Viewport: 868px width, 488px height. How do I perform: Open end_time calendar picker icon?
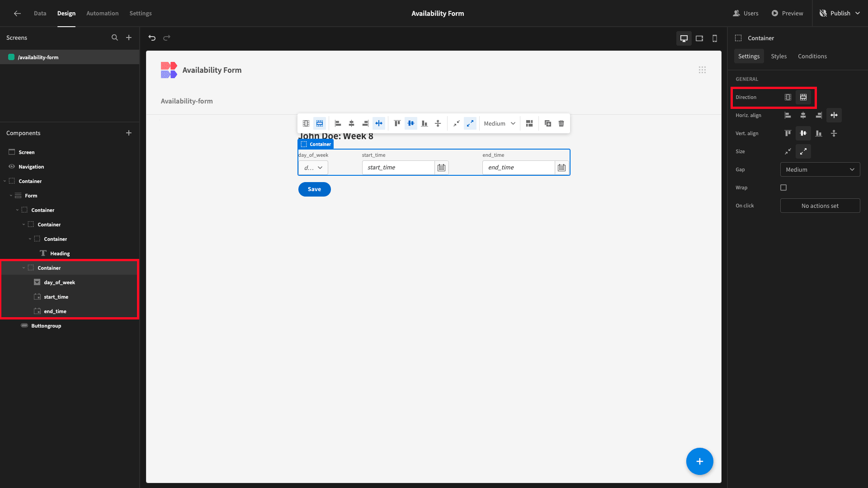(561, 168)
